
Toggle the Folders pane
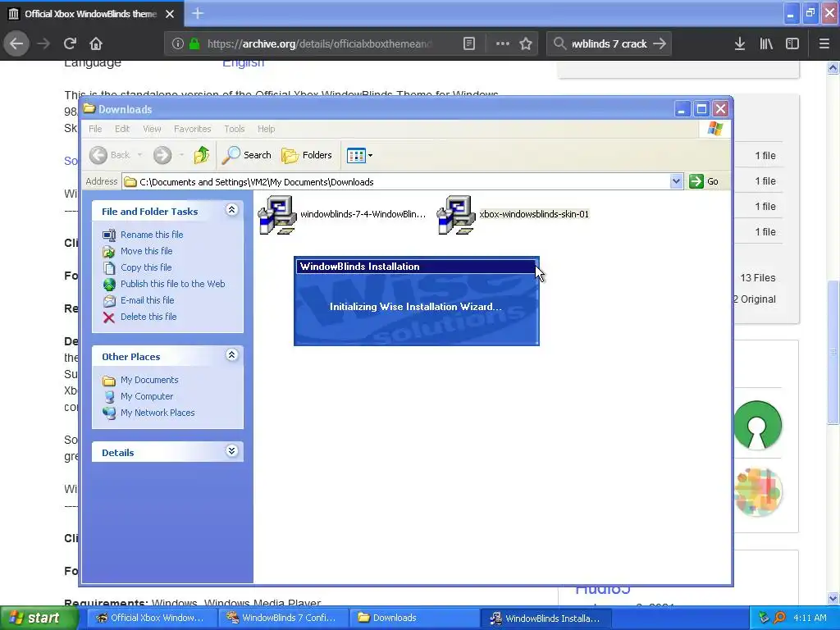[x=307, y=155]
